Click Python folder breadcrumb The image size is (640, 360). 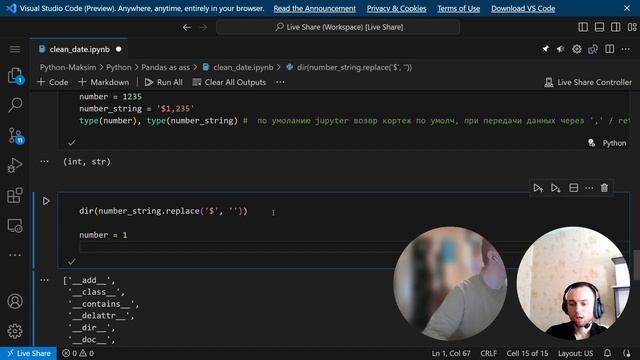tap(119, 67)
